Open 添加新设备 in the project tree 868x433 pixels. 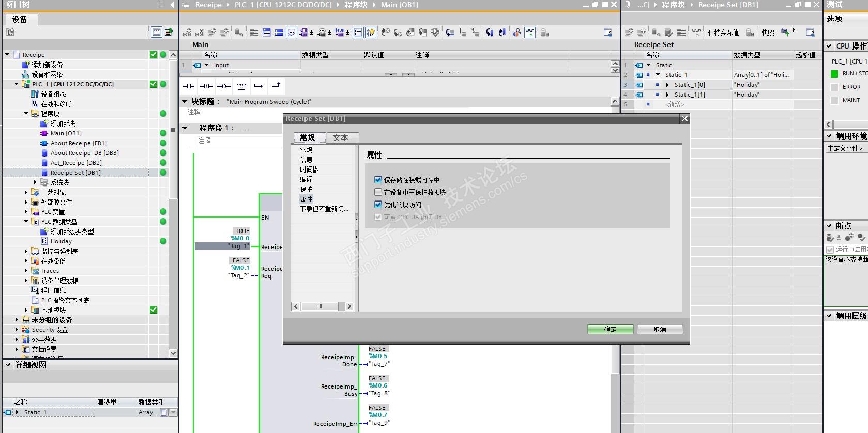coord(47,65)
